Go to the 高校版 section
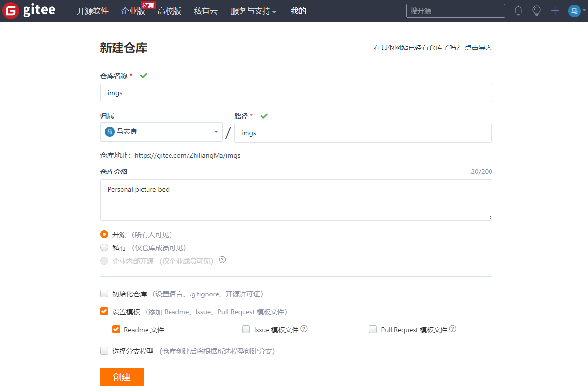The height and width of the screenshot is (392, 588). pos(169,11)
